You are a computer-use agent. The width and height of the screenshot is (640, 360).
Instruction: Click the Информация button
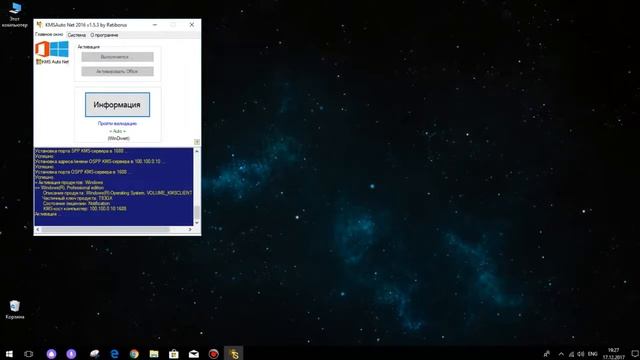117,104
